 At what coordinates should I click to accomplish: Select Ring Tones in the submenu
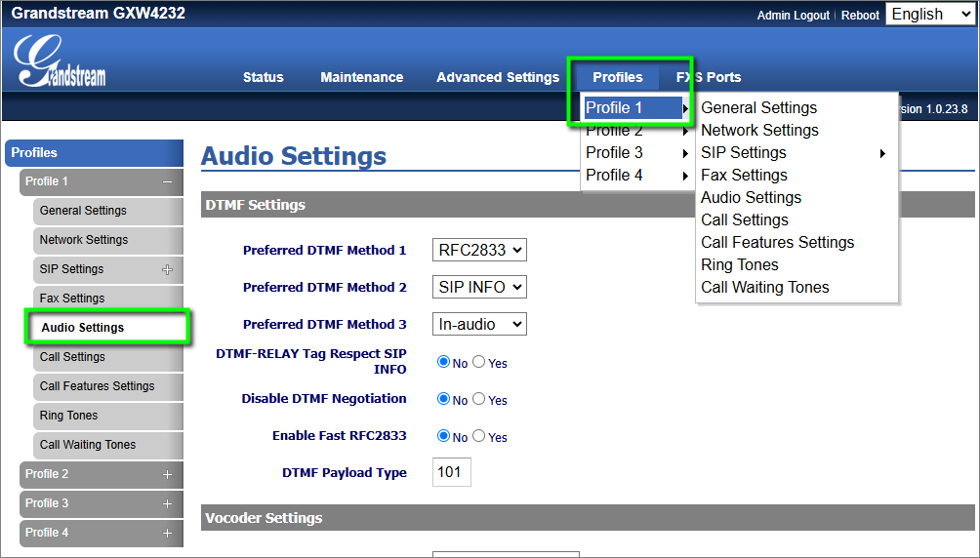point(739,265)
